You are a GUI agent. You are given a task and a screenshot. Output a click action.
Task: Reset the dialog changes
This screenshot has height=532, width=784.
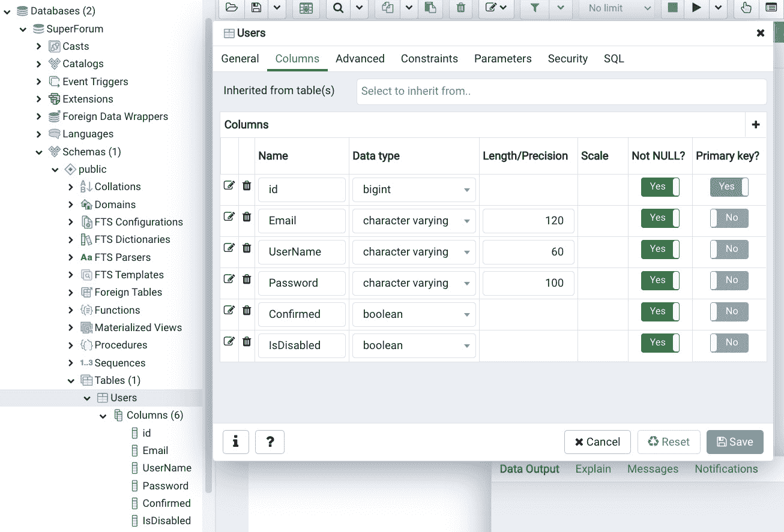coord(668,442)
